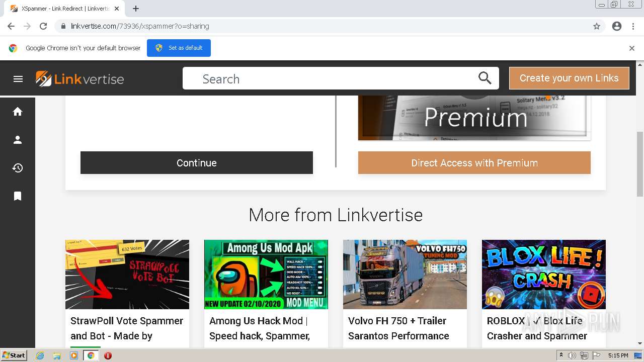644x362 pixels.
Task: Open a new browser tab
Action: (x=136, y=9)
